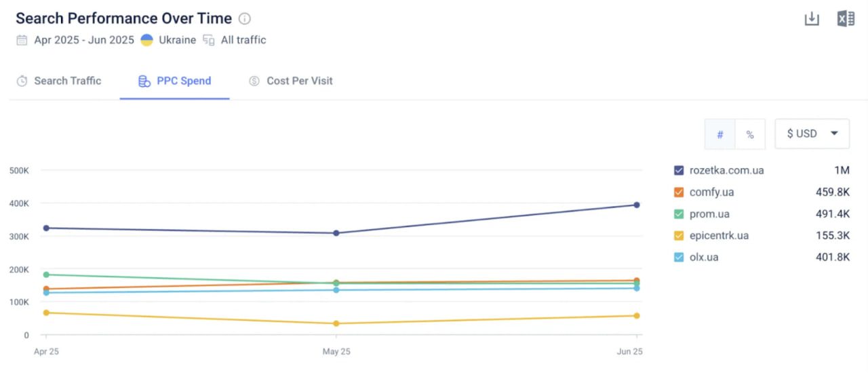Click rozetka.com.ua June data point
868x383 pixels.
tap(637, 205)
